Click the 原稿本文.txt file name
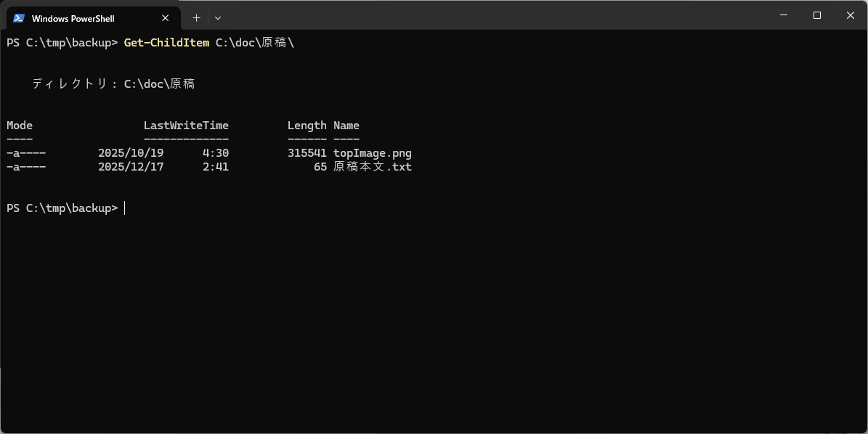The height and width of the screenshot is (434, 868). [373, 167]
